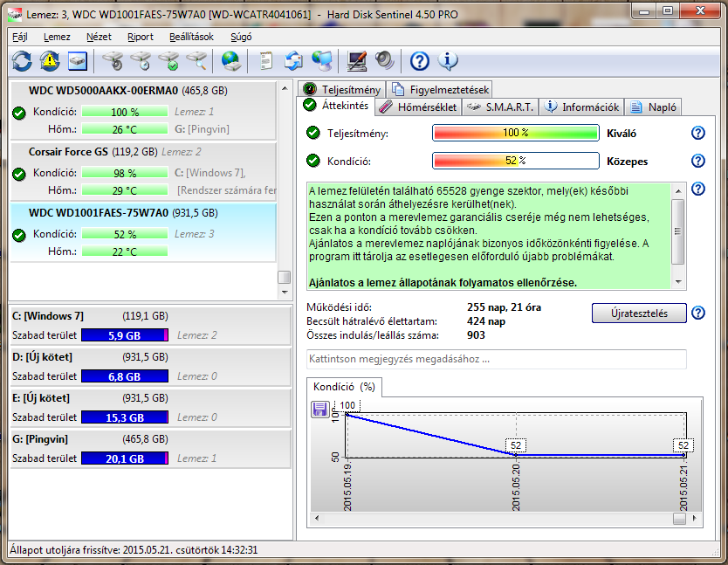The image size is (728, 565).
Task: Click the refresh disk status toolbar icon
Action: point(22,61)
